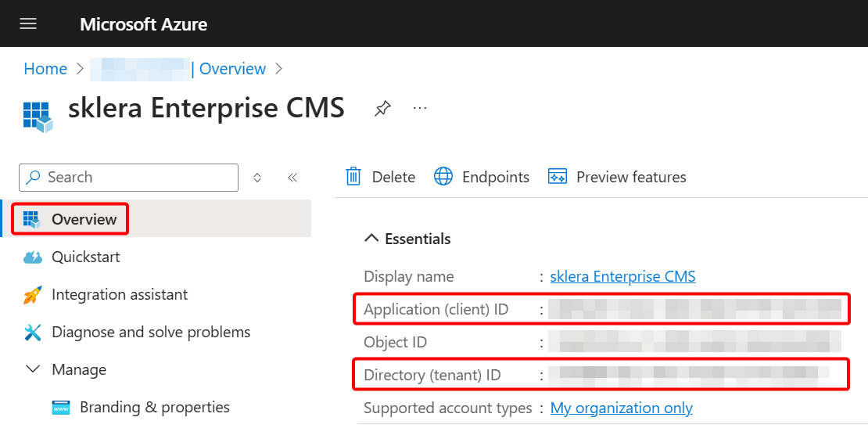This screenshot has height=428, width=868.
Task: Open Preview features
Action: 632,177
